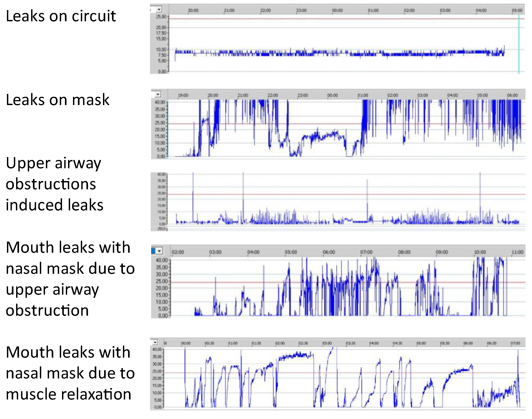
Task: Click 06:00 time label on mask chart
Action: point(512,95)
